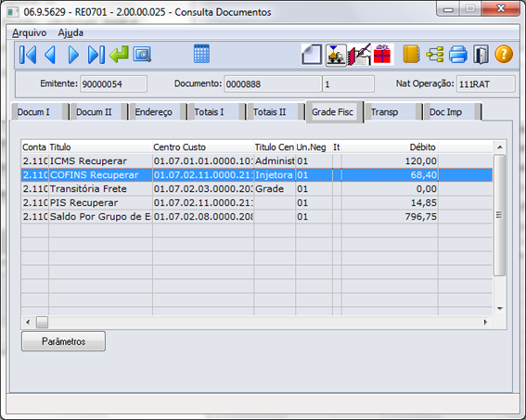526x420 pixels.
Task: Select the PIS Recuperar row
Action: (x=257, y=203)
